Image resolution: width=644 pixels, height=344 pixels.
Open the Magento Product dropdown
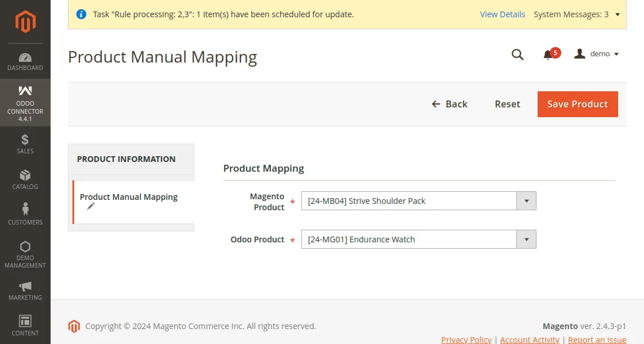pos(526,200)
